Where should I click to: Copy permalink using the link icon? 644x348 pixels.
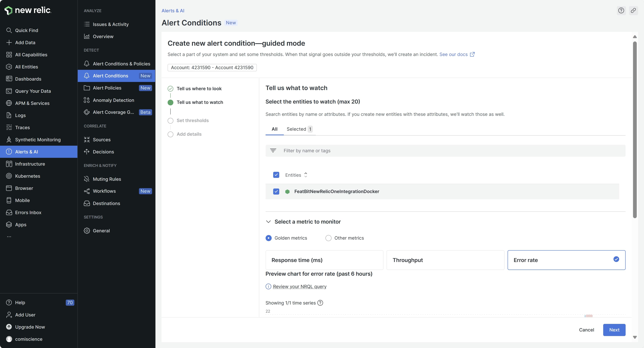click(633, 10)
